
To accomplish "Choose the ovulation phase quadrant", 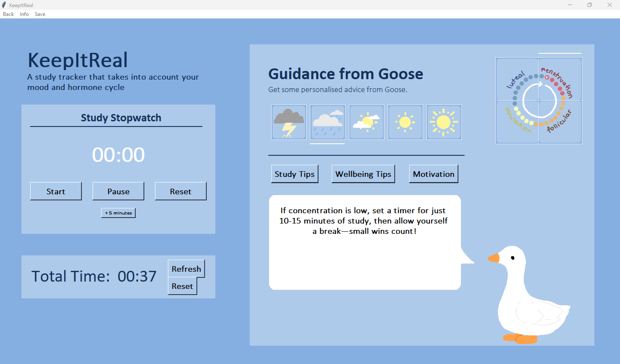I will pyautogui.click(x=517, y=122).
